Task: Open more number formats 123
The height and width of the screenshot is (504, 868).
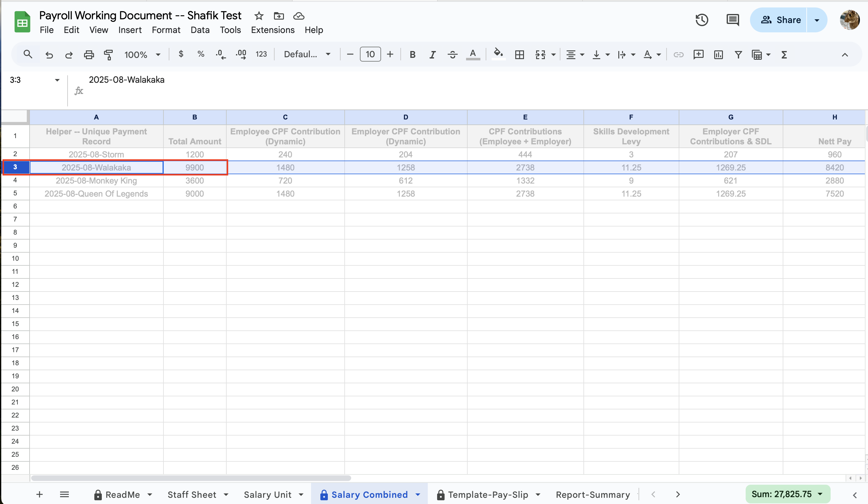Action: click(x=261, y=54)
